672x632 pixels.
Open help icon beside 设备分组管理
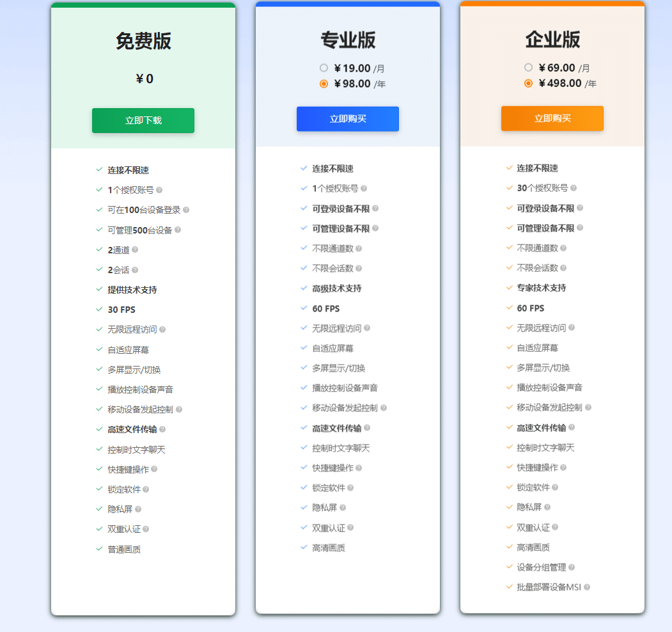[x=572, y=567]
